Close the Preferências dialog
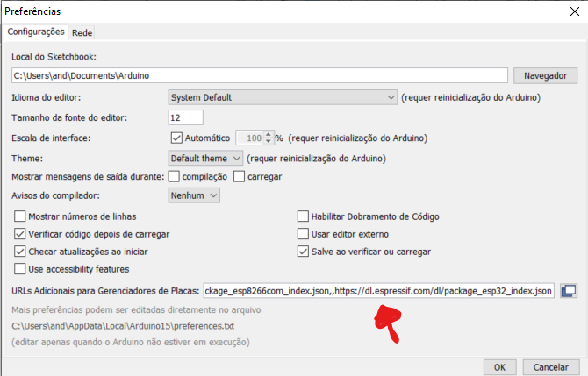588x376 pixels. tap(575, 11)
